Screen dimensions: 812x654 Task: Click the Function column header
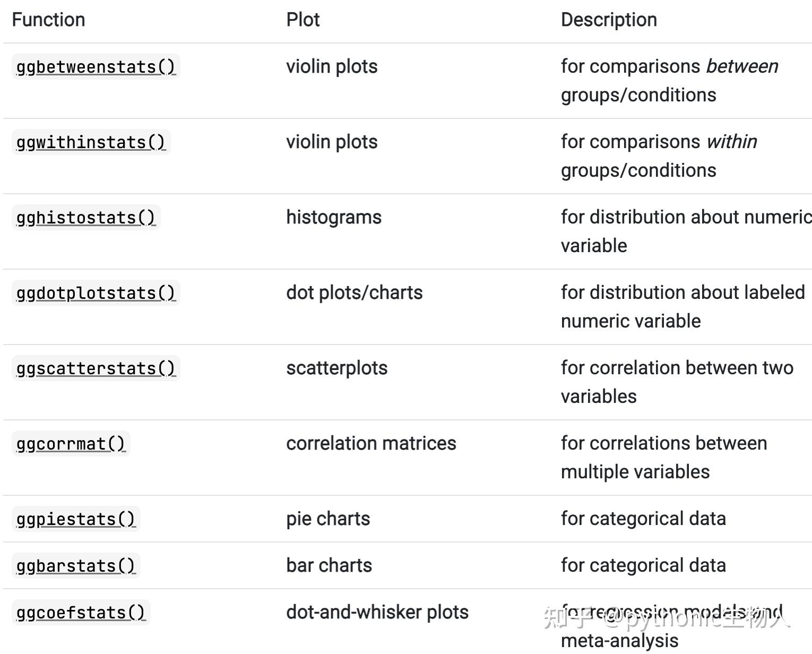tap(48, 20)
